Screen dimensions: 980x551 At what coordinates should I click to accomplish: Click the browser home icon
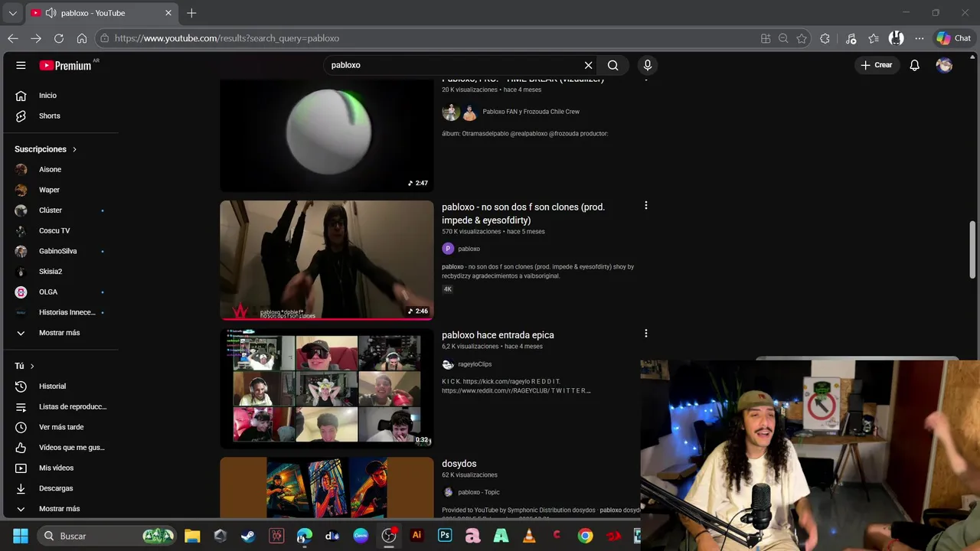pos(82,38)
